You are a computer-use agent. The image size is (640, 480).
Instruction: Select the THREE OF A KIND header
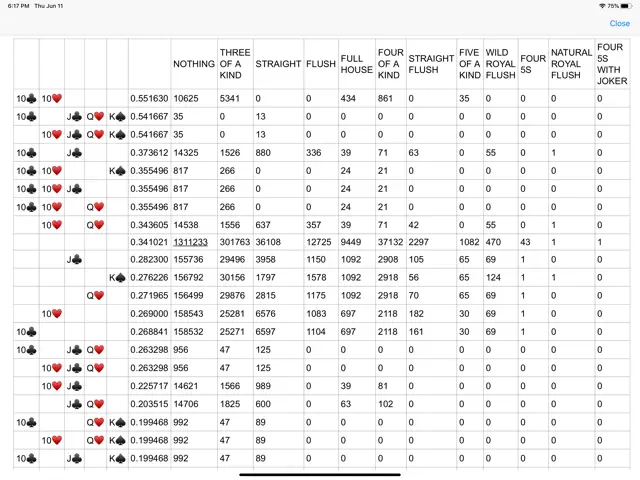click(235, 64)
